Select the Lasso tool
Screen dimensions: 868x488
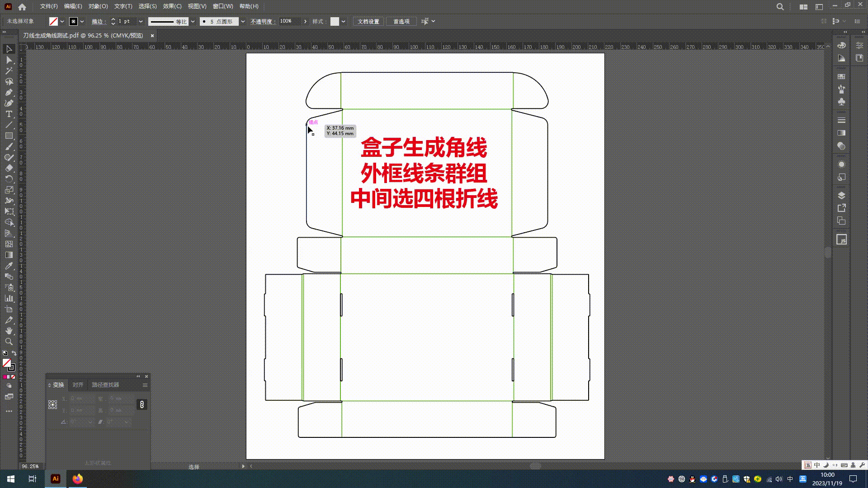[9, 81]
